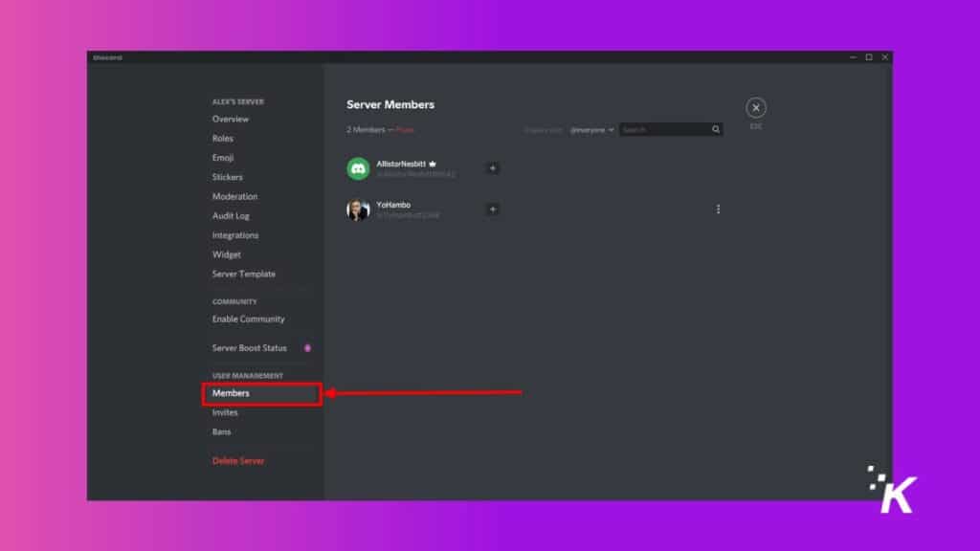980x551 pixels.
Task: Click the Server Boost Status pink gem icon
Action: tap(307, 348)
